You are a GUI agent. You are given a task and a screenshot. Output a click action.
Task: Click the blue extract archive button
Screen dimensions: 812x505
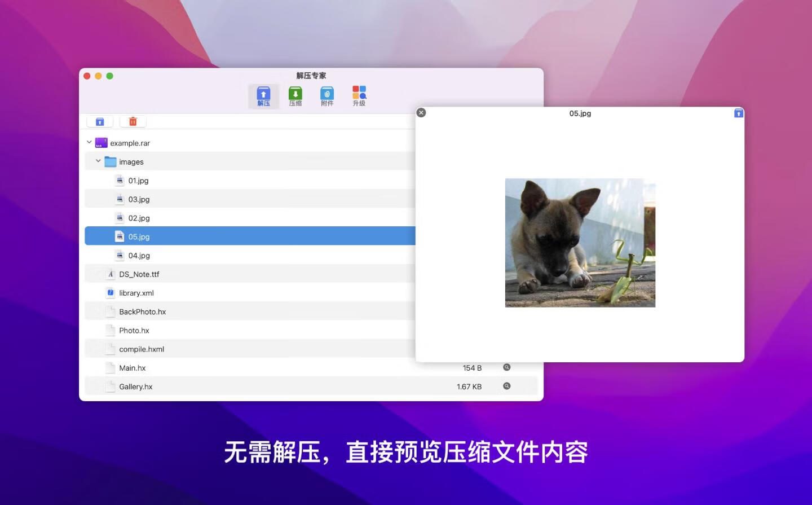coord(100,121)
